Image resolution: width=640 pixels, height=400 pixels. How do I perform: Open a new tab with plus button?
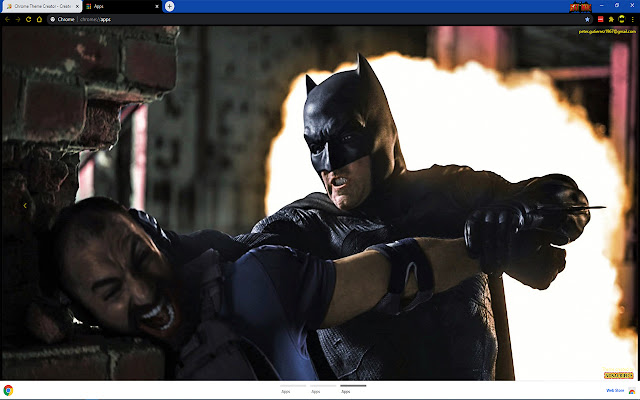(x=169, y=6)
